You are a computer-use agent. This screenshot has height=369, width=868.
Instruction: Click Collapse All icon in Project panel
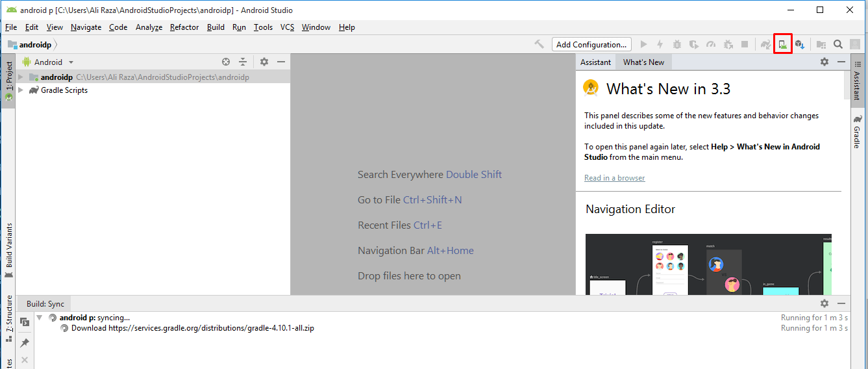[x=243, y=62]
